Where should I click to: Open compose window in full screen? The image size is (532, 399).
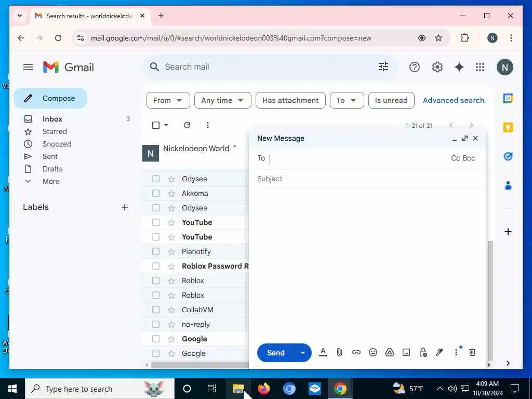465,138
